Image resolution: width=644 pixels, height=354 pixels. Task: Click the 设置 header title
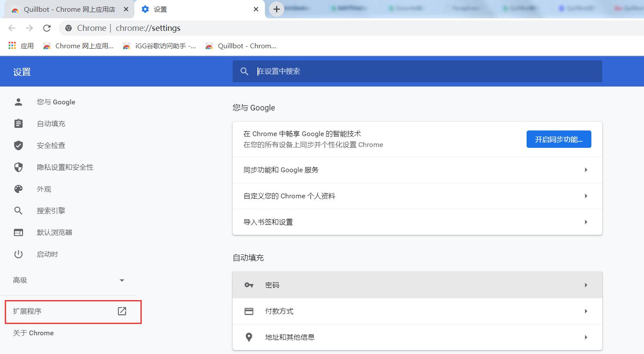click(x=22, y=72)
